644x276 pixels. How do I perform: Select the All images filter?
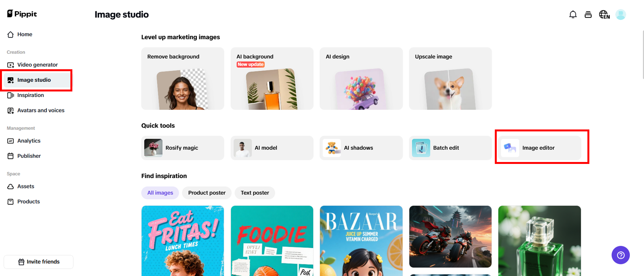pos(160,193)
